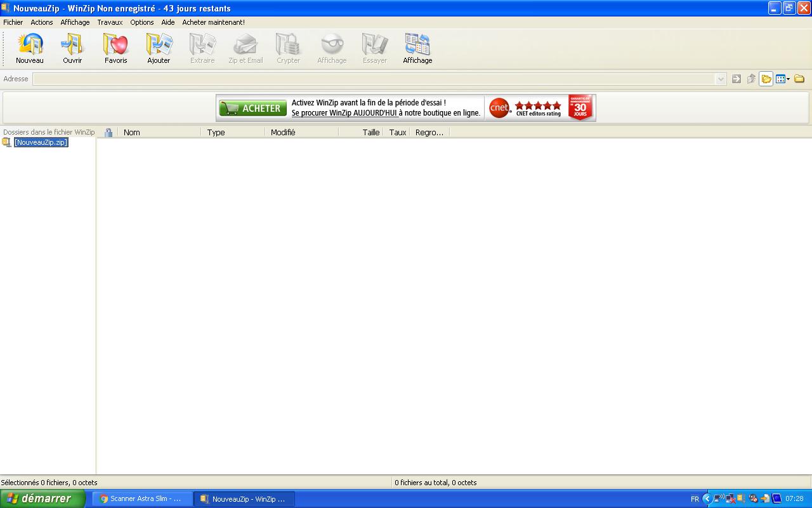Open the Affichage menu
The height and width of the screenshot is (508, 812).
(x=75, y=22)
